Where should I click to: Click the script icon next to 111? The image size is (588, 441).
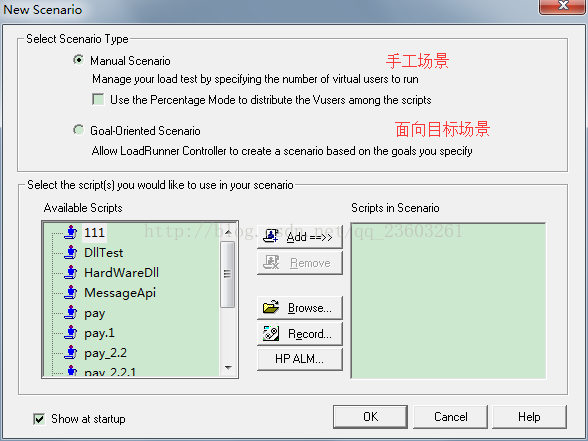pos(70,232)
